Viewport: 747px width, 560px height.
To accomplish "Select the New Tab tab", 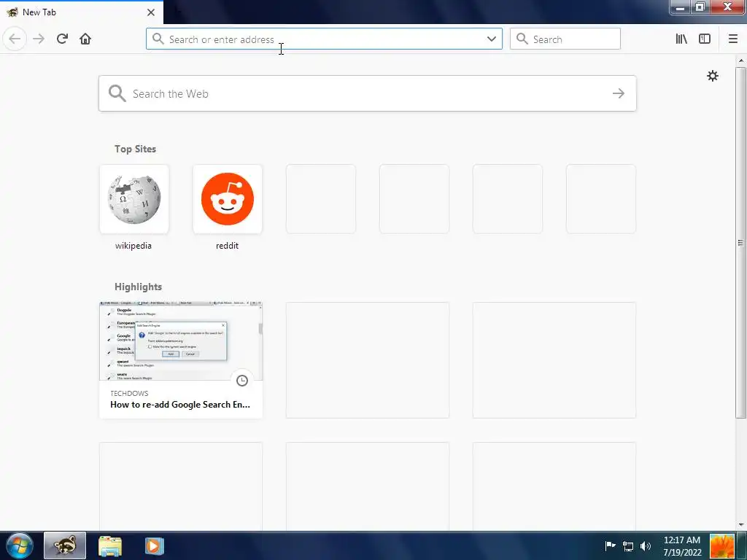I will pyautogui.click(x=82, y=12).
